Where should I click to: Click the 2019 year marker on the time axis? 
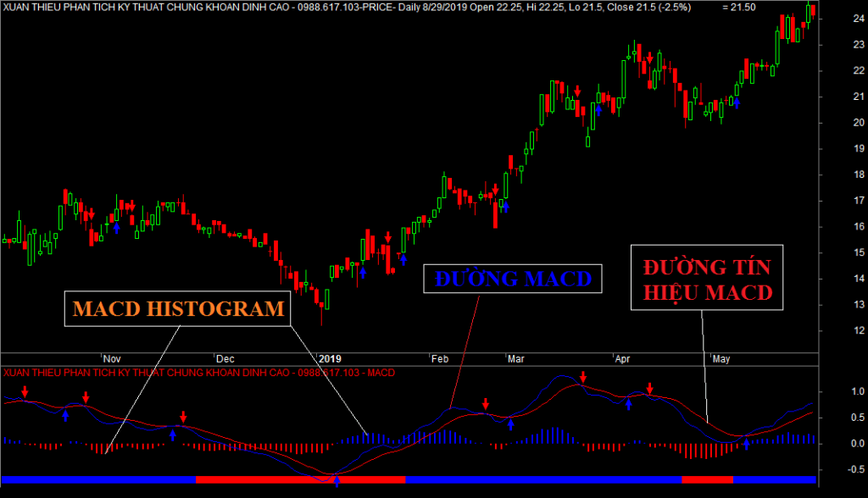[x=328, y=359]
